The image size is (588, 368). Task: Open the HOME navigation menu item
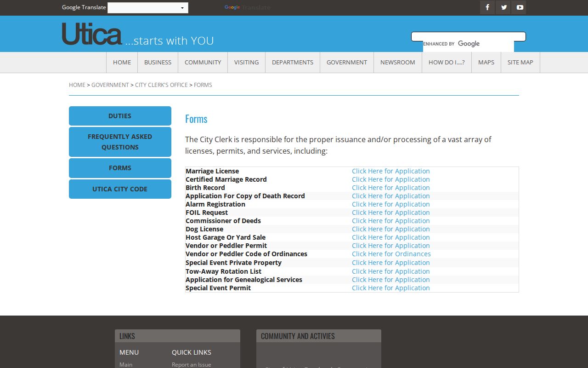122,62
